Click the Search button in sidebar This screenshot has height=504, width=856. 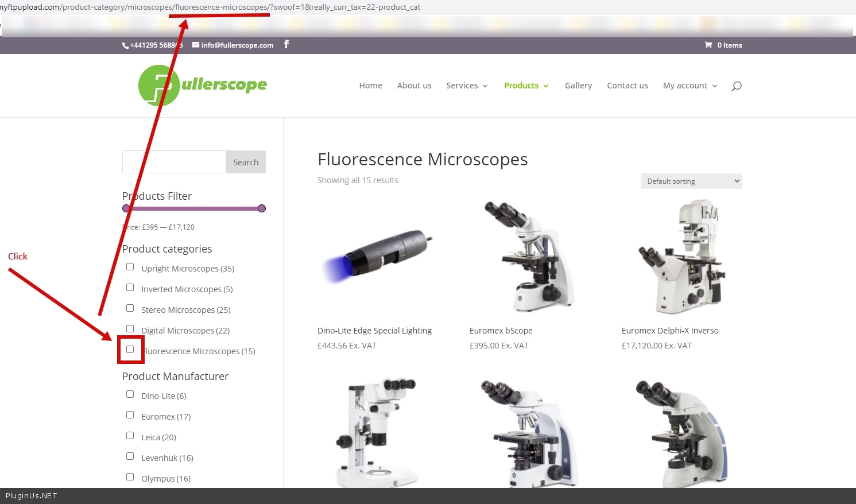pyautogui.click(x=246, y=162)
